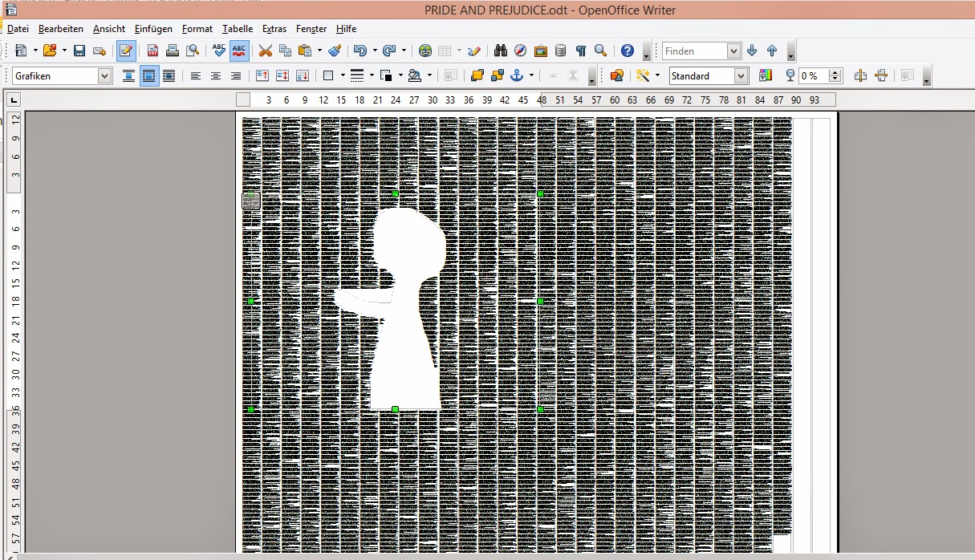Find next with down arrow

752,51
